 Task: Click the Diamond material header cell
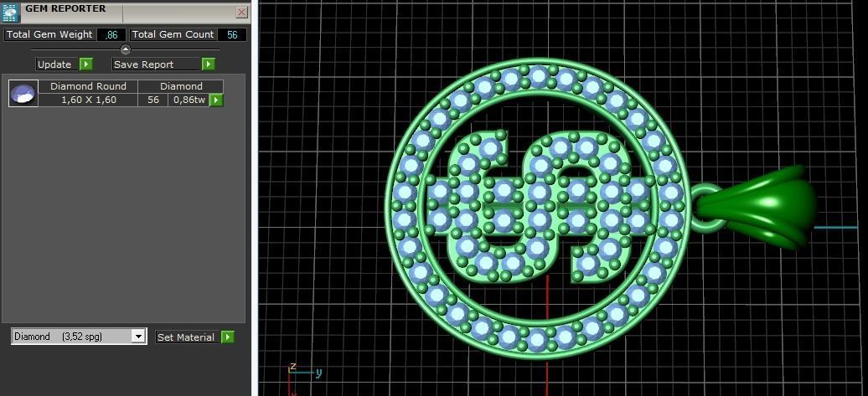pyautogui.click(x=181, y=86)
